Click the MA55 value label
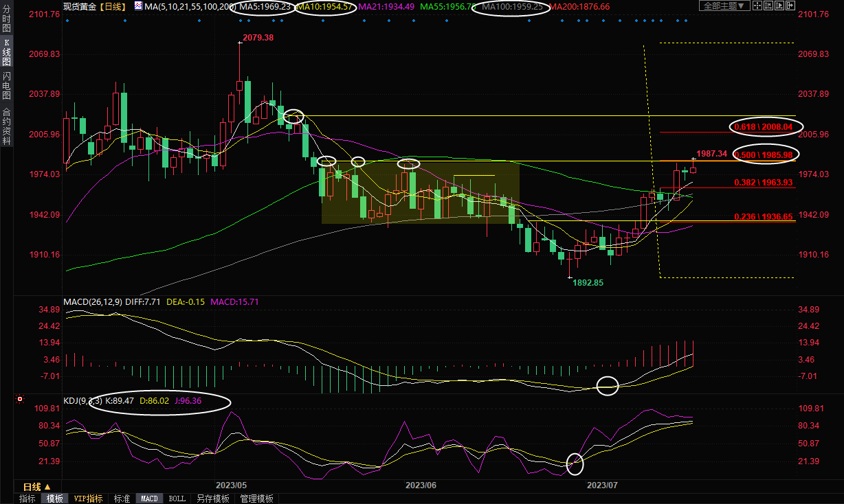Screen dimensions: 844x504 click(449, 6)
